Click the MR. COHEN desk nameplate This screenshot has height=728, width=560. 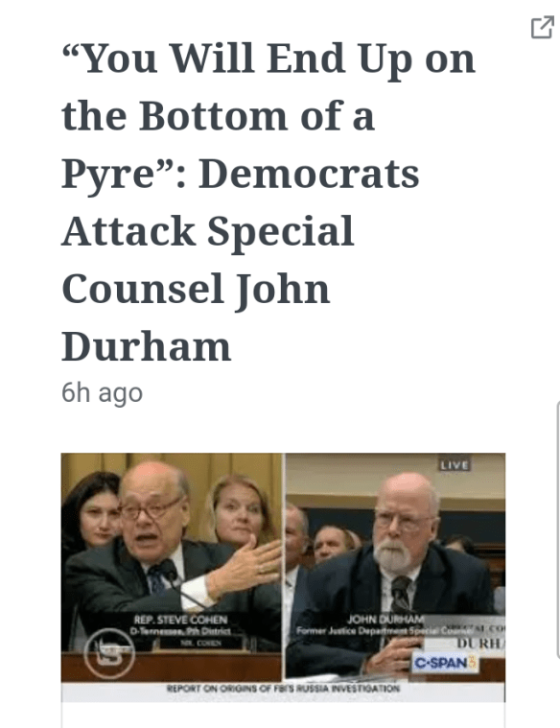tap(200, 643)
